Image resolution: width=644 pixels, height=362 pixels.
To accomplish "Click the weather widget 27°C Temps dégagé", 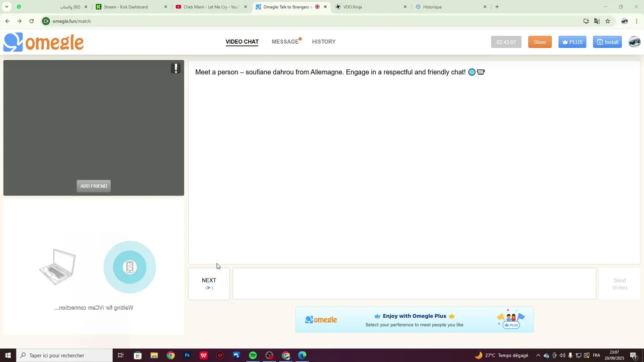I will [x=501, y=355].
